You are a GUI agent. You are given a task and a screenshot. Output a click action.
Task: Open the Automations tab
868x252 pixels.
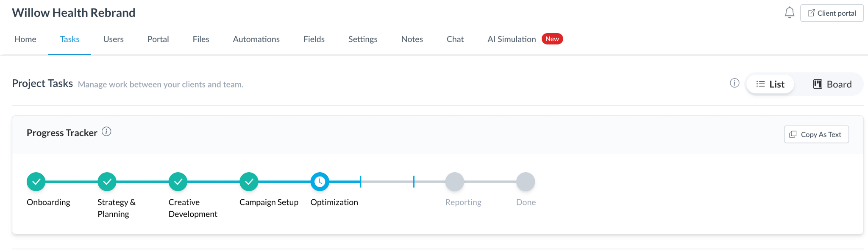pos(256,39)
